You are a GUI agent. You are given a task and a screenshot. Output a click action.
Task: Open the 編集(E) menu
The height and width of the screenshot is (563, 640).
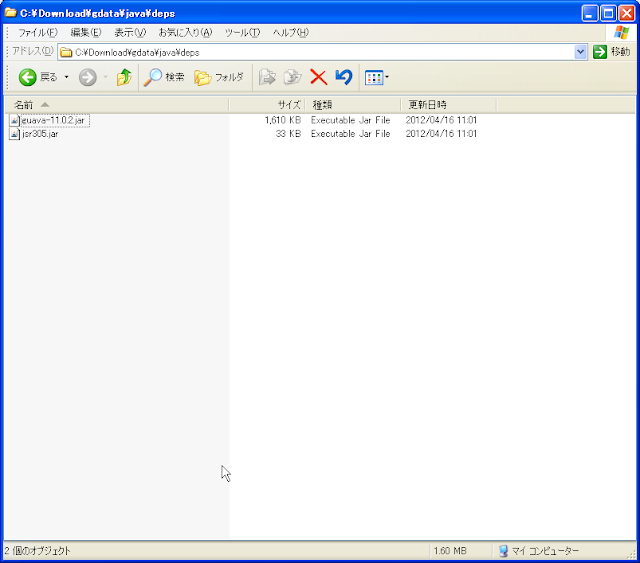click(x=86, y=32)
